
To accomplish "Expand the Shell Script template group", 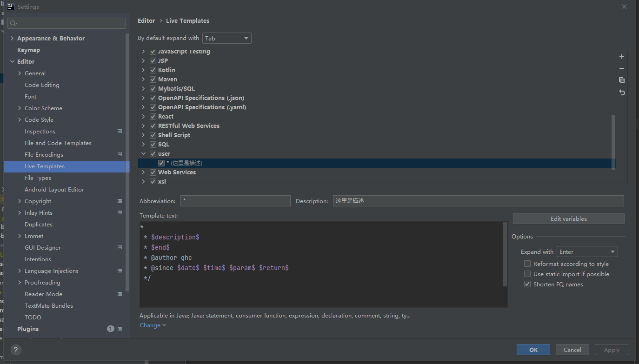I will pos(144,135).
